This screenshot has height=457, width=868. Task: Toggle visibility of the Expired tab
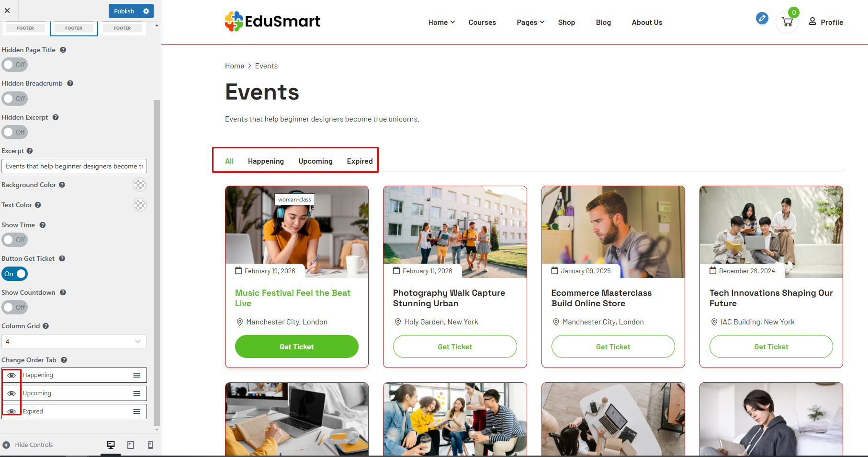tap(11, 412)
